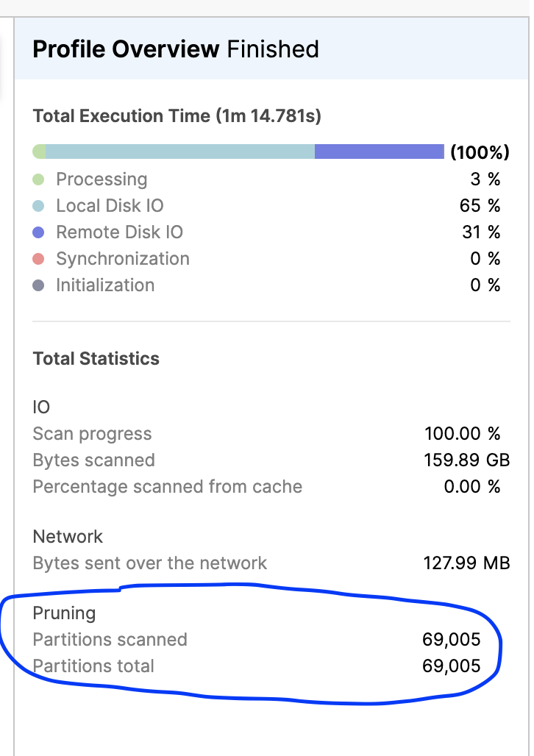Click the Partitions total 69,005 value
The width and height of the screenshot is (534, 756).
click(x=451, y=666)
